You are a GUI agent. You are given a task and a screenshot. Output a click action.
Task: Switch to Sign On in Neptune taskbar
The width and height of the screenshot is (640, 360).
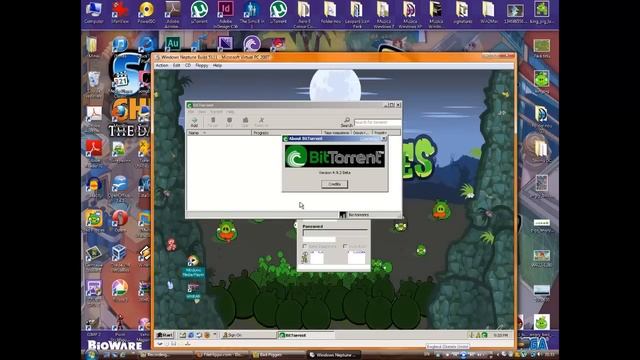[248, 335]
